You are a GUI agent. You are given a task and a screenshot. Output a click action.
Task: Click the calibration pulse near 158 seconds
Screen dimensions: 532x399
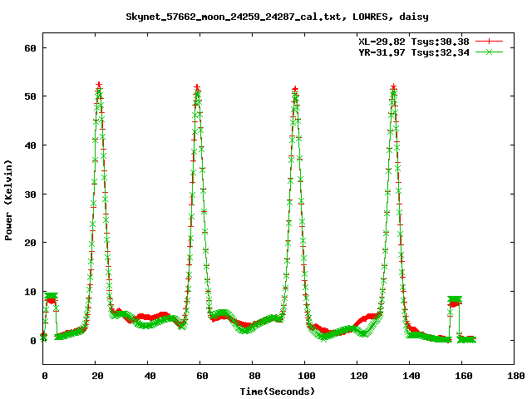[x=455, y=301]
